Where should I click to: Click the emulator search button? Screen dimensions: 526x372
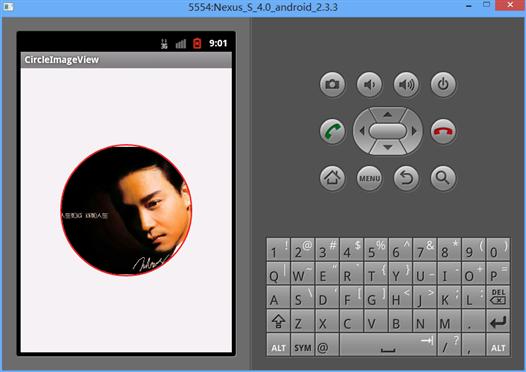[x=443, y=178]
